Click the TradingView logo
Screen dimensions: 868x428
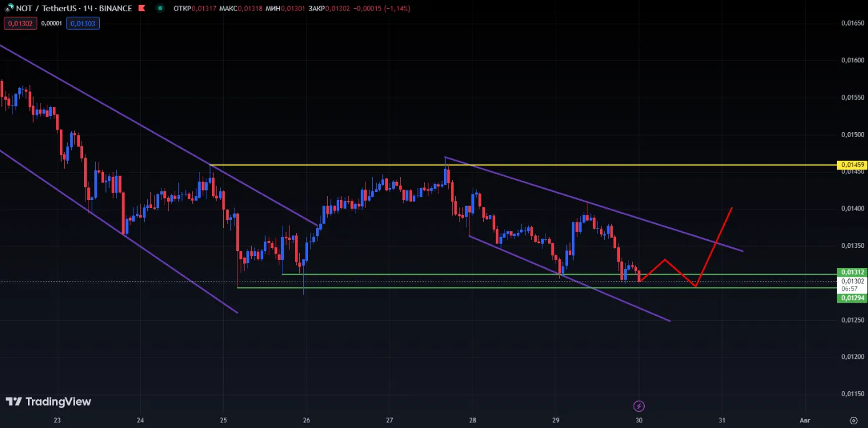[48, 402]
